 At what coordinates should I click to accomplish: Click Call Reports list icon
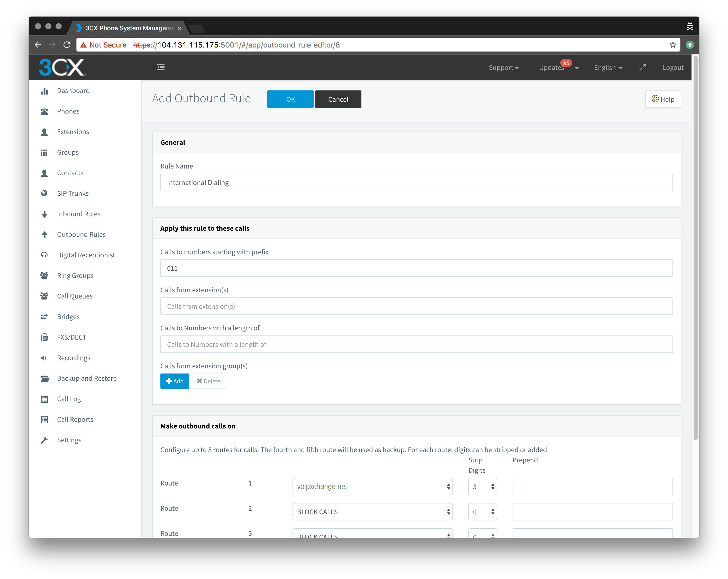coord(44,420)
